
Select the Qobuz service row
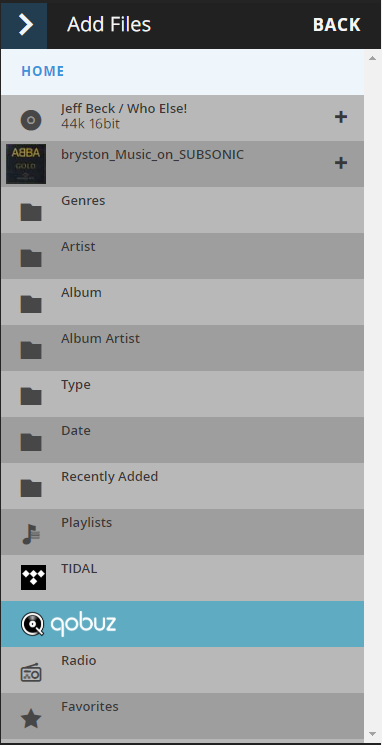point(182,624)
